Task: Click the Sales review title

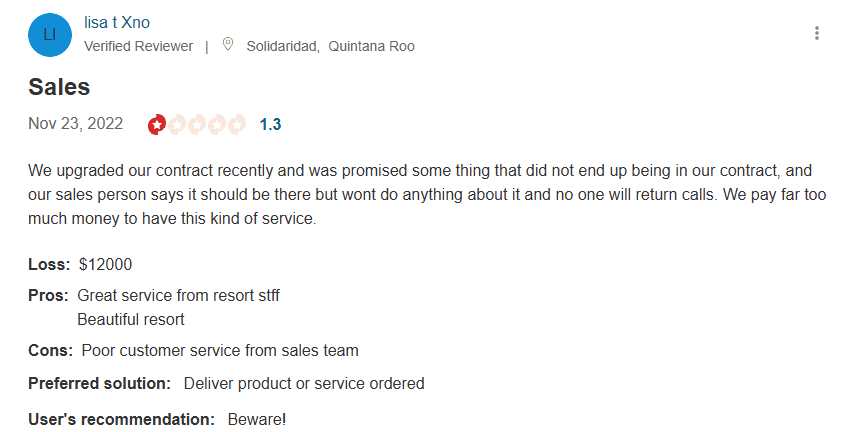Action: [x=59, y=87]
